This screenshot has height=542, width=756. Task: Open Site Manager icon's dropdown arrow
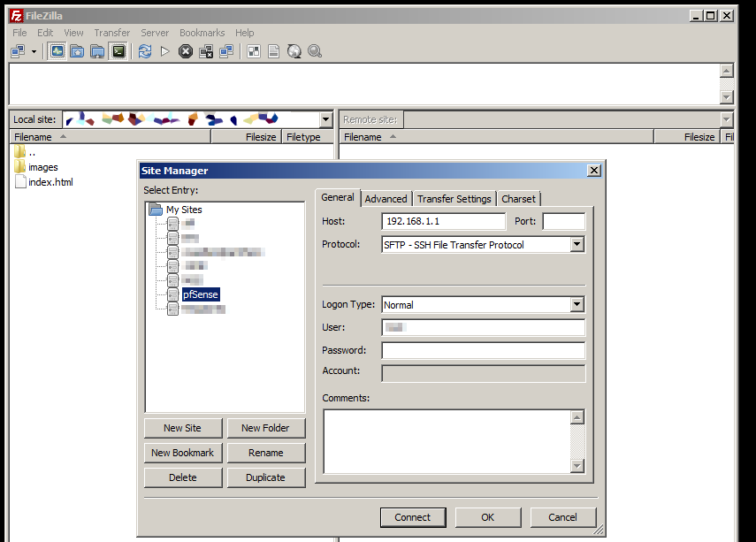[x=34, y=51]
